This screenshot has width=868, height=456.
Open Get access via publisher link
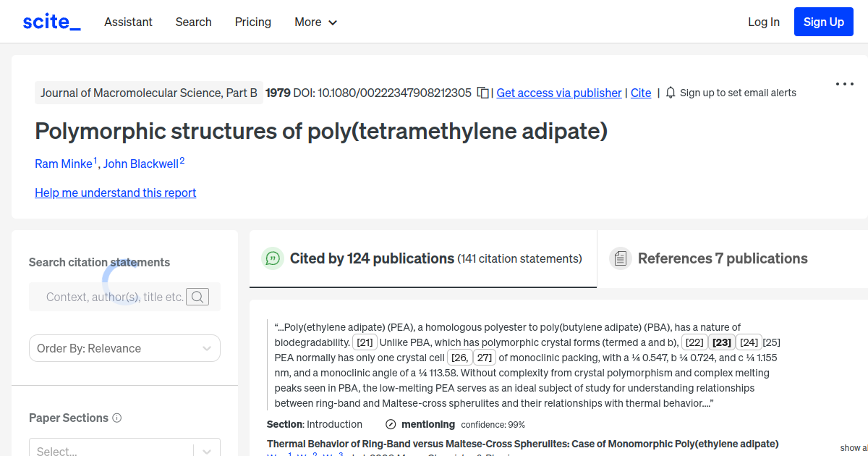coord(558,93)
